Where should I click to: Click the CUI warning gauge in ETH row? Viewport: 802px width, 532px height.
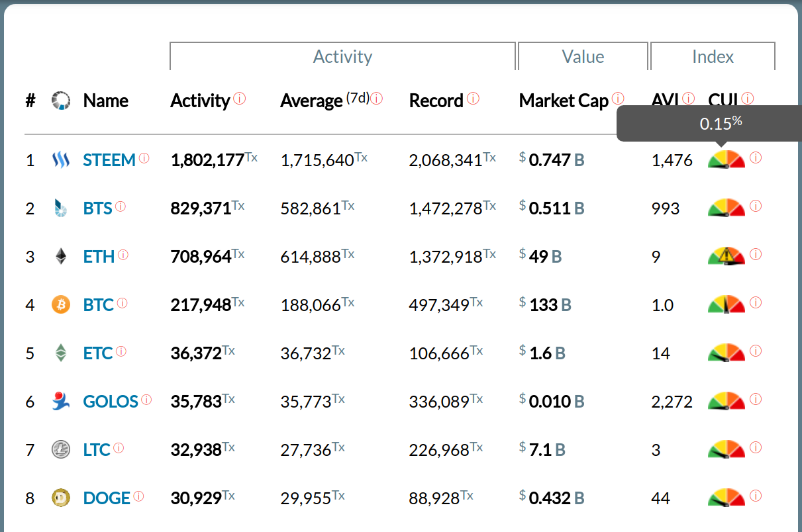point(727,256)
